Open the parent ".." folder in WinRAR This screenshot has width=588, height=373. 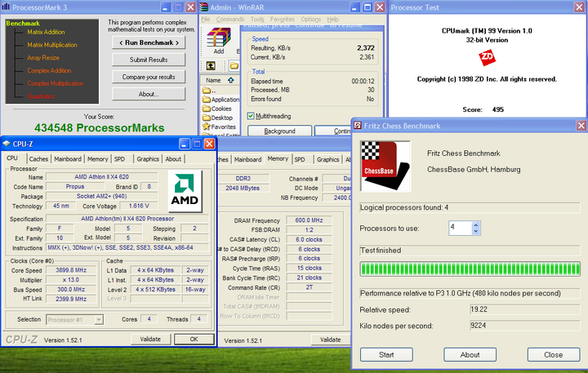[x=209, y=91]
